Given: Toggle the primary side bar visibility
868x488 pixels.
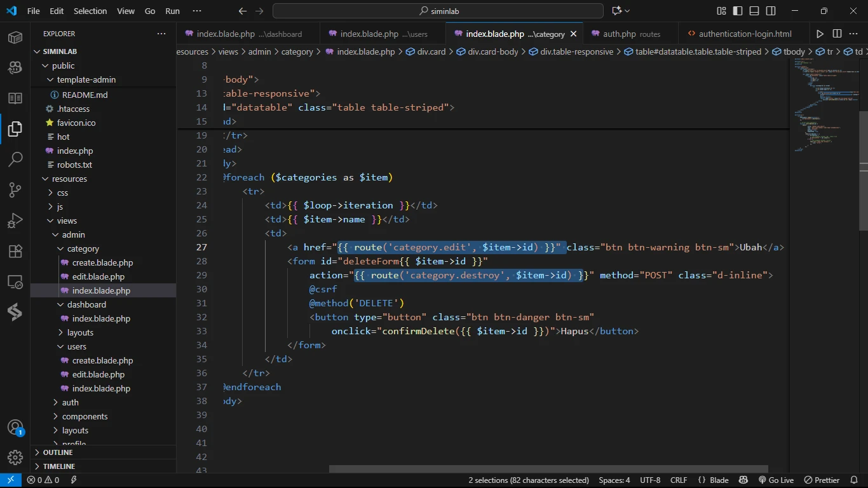Looking at the screenshot, I should point(738,11).
